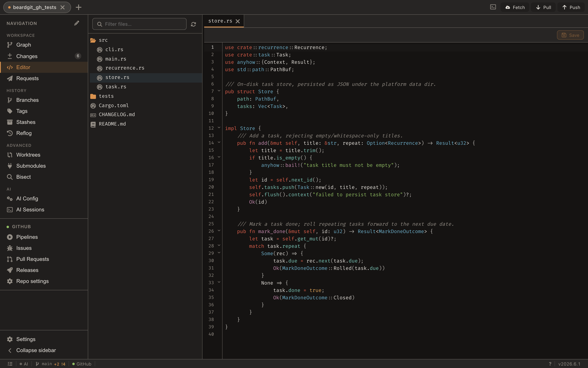Image resolution: width=588 pixels, height=368 pixels.
Task: Refresh the file list
Action: [x=193, y=24]
